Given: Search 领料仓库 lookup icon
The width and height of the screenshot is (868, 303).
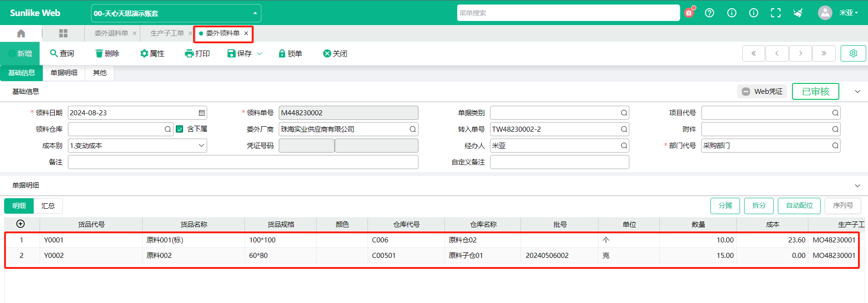Looking at the screenshot, I should (x=168, y=129).
